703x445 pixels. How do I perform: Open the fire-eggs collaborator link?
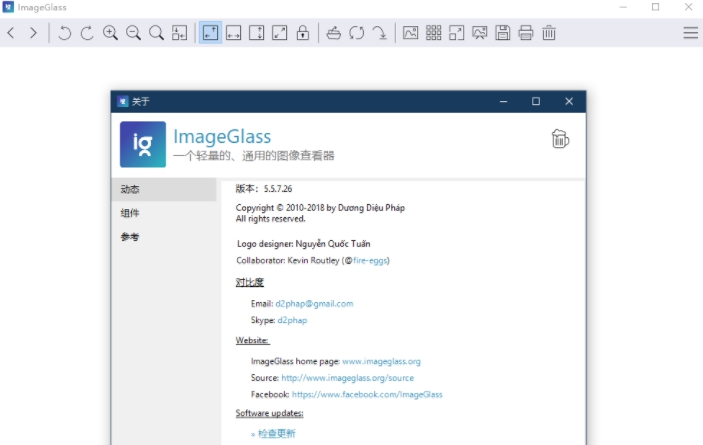[x=370, y=260]
